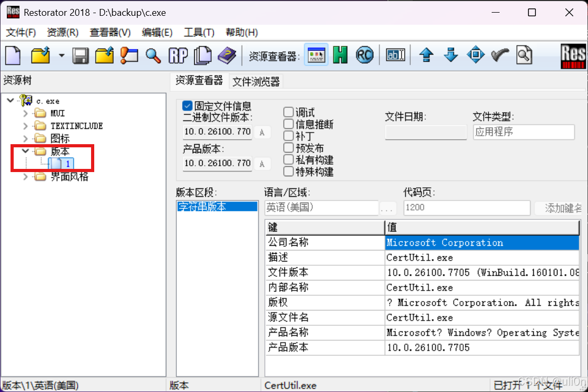This screenshot has height=392, width=588.
Task: Click the blue up arrow icon
Action: click(x=426, y=55)
